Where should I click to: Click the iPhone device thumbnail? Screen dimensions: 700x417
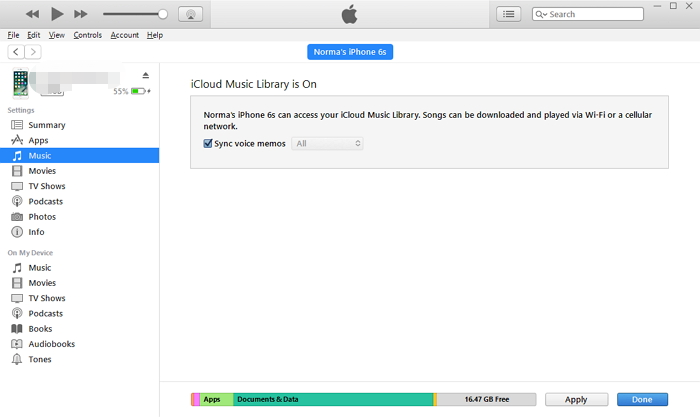point(20,83)
